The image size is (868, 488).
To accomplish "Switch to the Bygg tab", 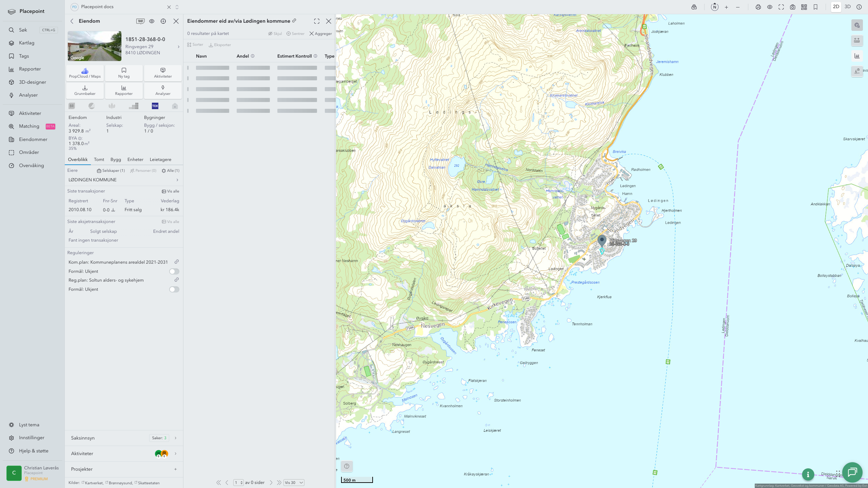I will pyautogui.click(x=116, y=160).
